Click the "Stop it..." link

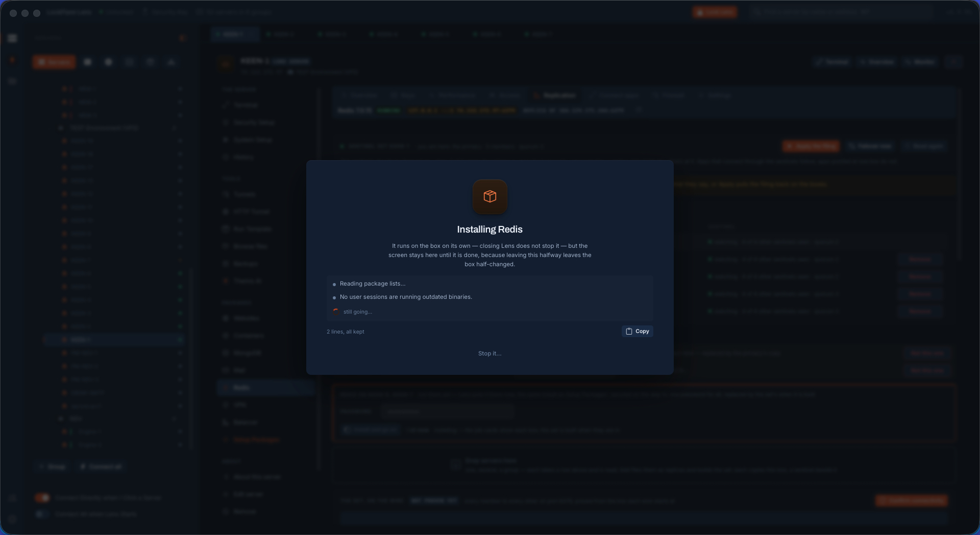pyautogui.click(x=490, y=353)
